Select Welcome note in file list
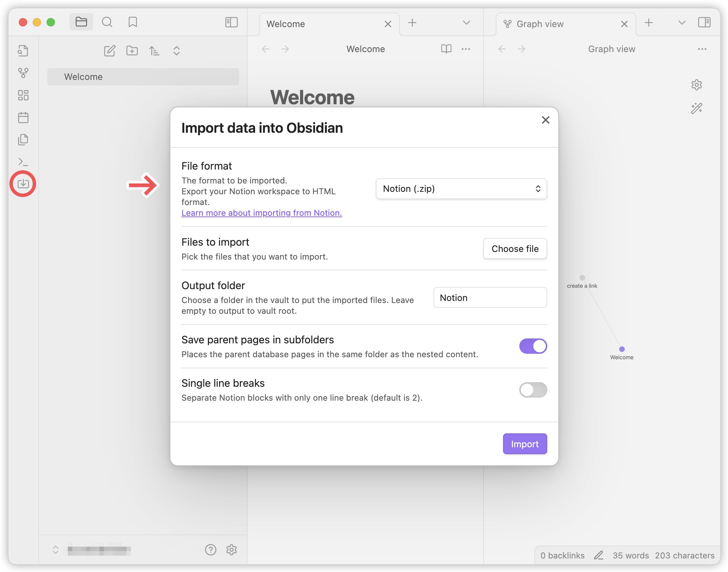 143,77
